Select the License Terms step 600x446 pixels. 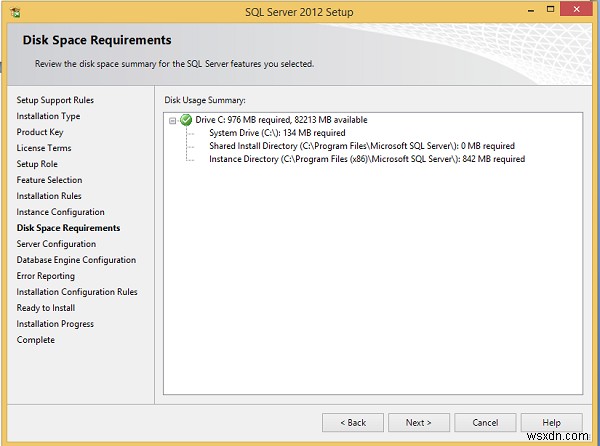(x=44, y=148)
